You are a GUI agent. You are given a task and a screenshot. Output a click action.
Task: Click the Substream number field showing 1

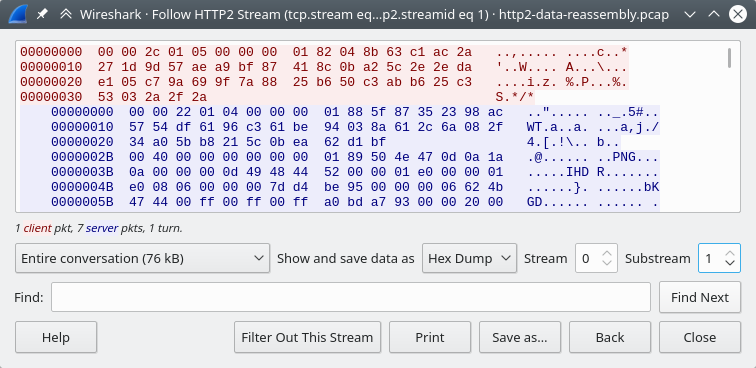click(711, 259)
